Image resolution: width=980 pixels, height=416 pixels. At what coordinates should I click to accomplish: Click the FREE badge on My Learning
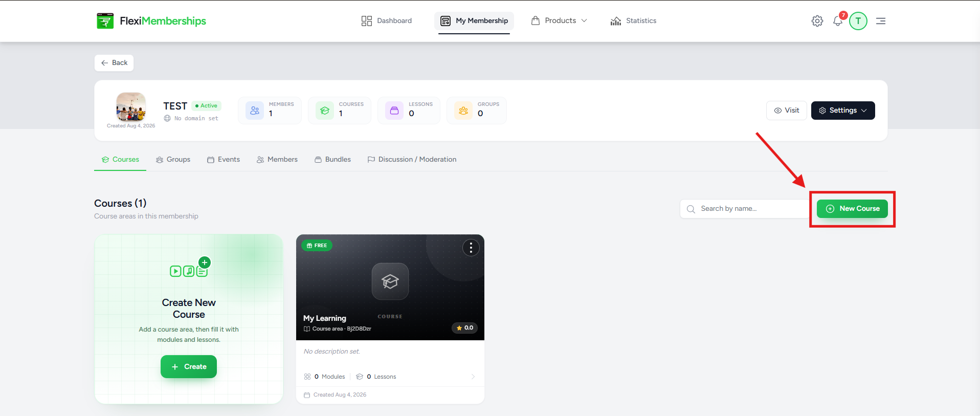coord(317,246)
